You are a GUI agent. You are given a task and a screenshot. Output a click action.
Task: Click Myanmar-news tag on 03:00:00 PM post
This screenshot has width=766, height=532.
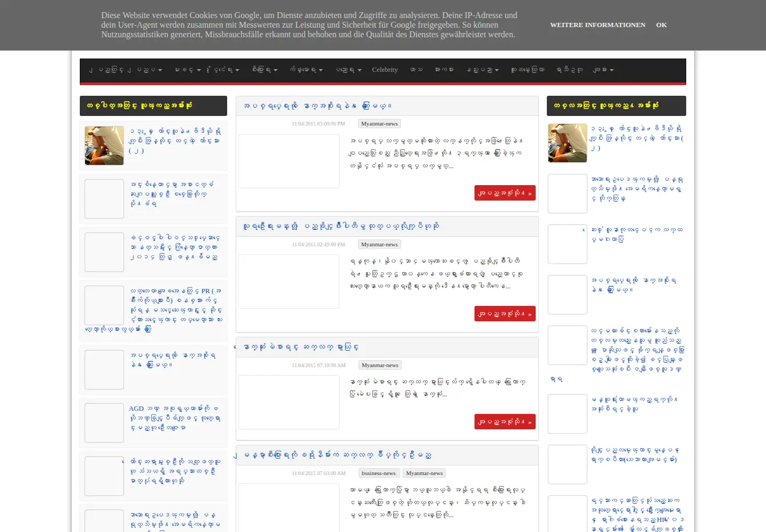[x=379, y=124]
